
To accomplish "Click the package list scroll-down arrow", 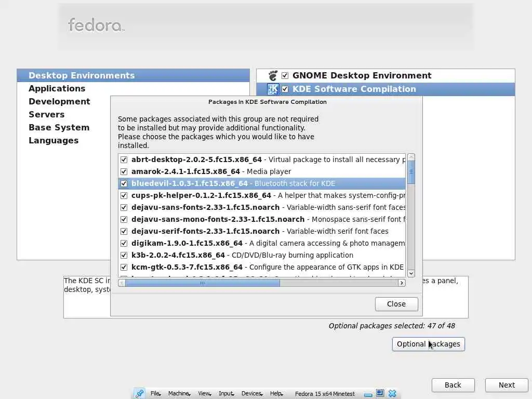I will [x=411, y=273].
